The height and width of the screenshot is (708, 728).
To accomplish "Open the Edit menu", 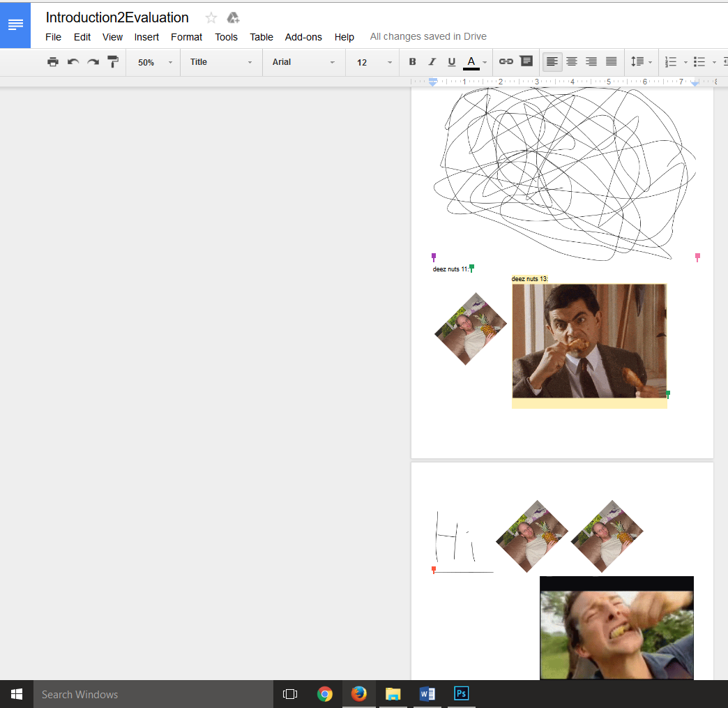I will click(x=82, y=37).
